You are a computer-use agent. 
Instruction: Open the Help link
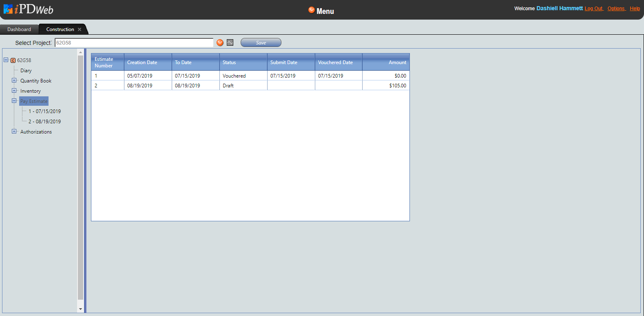point(635,9)
